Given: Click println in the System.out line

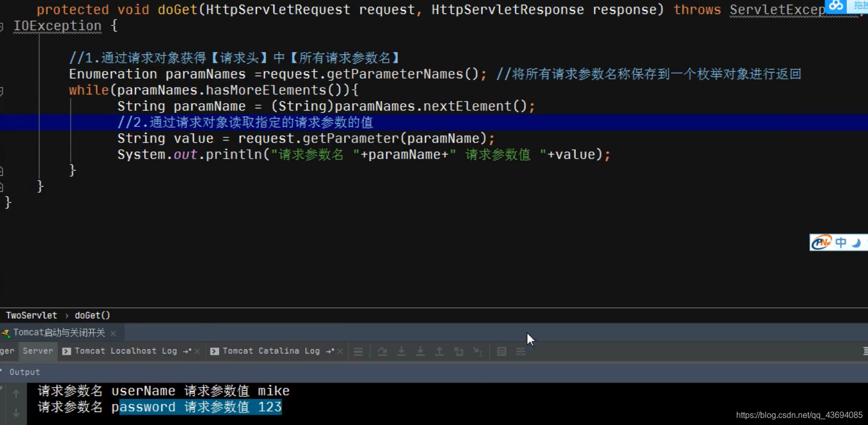Looking at the screenshot, I should [234, 154].
